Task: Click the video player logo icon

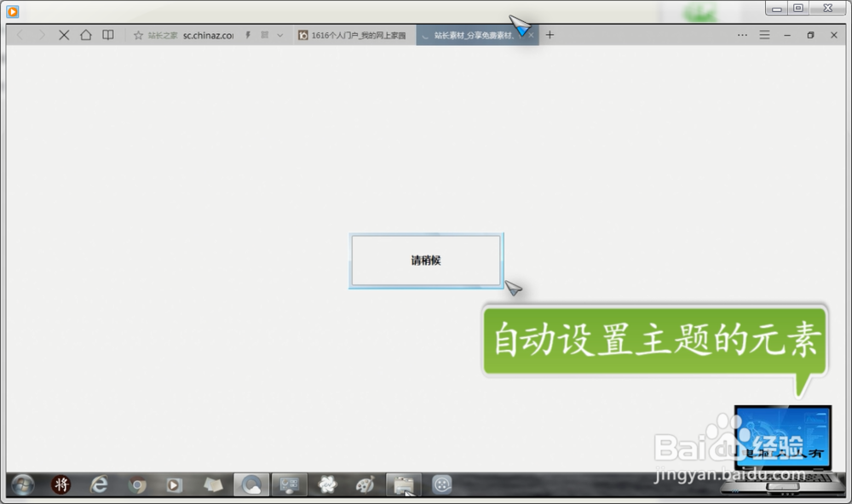Action: click(13, 11)
